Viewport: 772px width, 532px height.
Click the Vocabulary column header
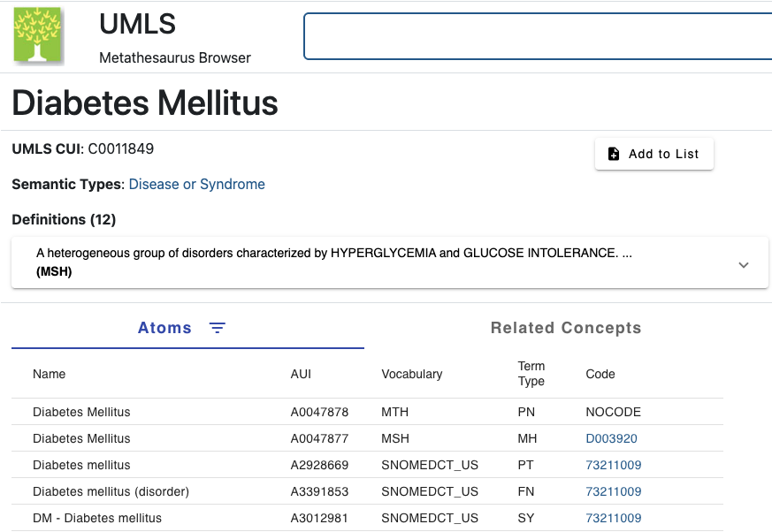[x=411, y=374]
